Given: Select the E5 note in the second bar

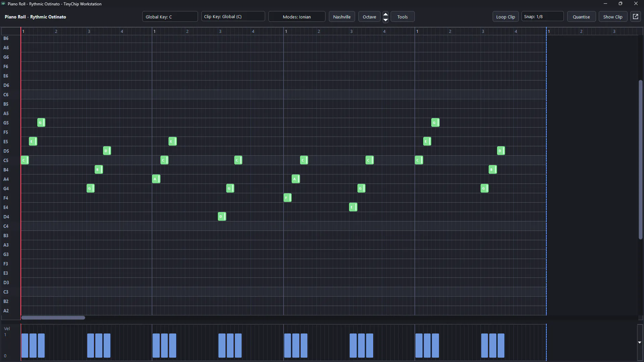Looking at the screenshot, I should [x=172, y=141].
